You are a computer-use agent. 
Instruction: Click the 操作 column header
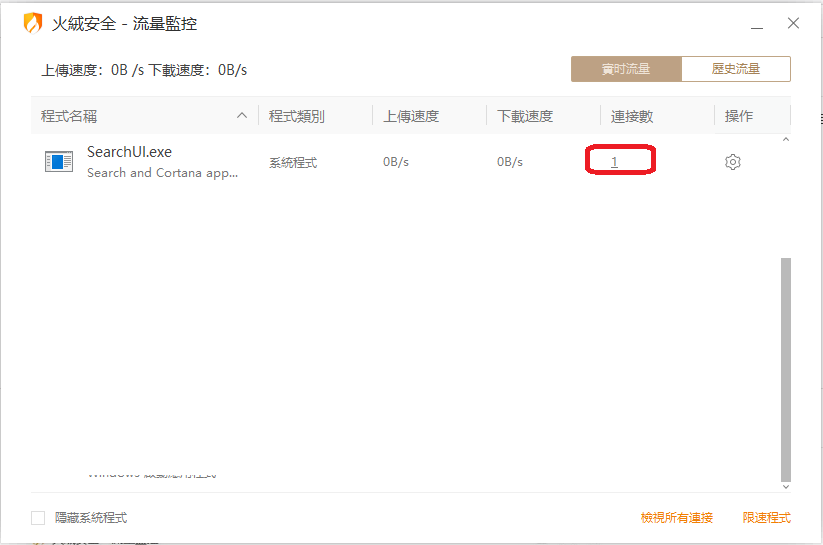(739, 116)
